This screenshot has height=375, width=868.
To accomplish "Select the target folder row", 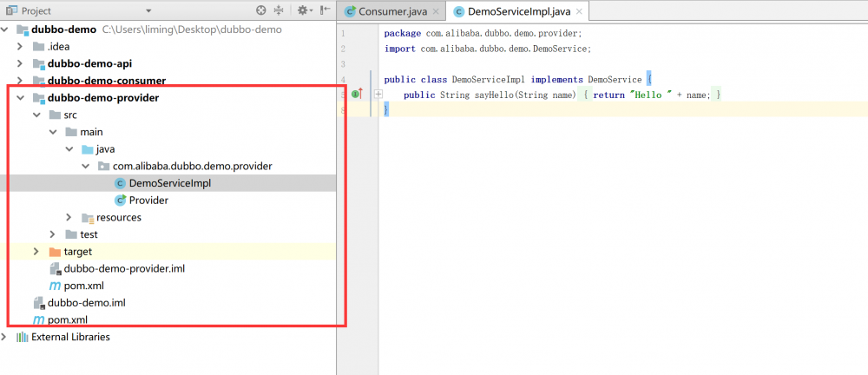I will pos(168,252).
